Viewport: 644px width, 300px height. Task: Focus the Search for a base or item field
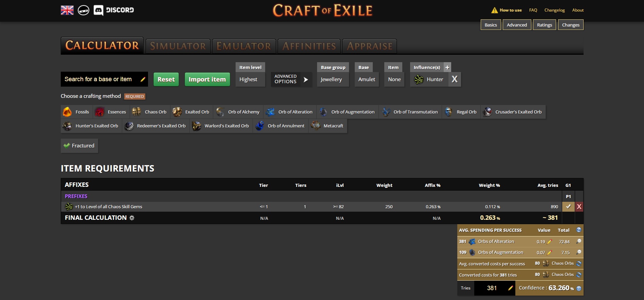pos(104,79)
